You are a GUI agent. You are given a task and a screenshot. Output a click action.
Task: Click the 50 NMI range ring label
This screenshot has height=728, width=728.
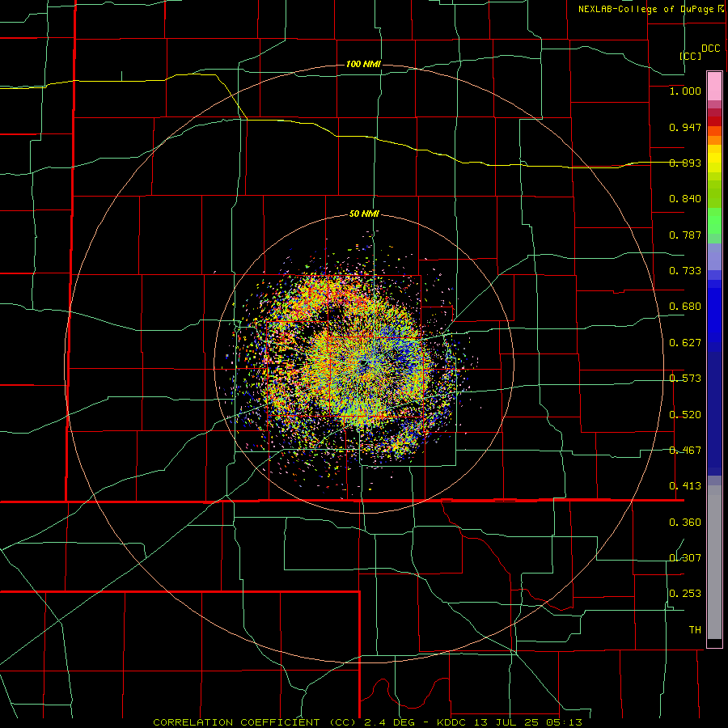coord(364,214)
